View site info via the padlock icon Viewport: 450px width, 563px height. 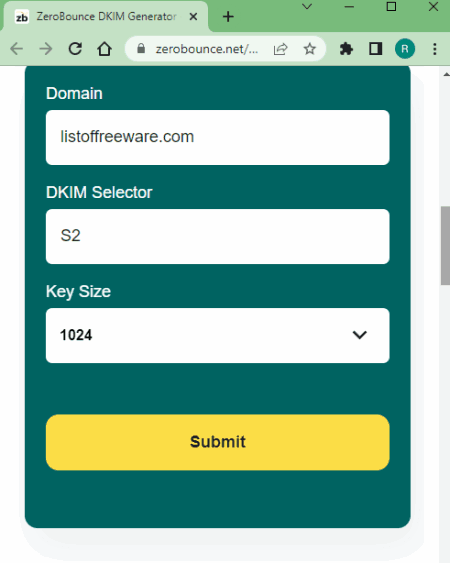pyautogui.click(x=141, y=48)
